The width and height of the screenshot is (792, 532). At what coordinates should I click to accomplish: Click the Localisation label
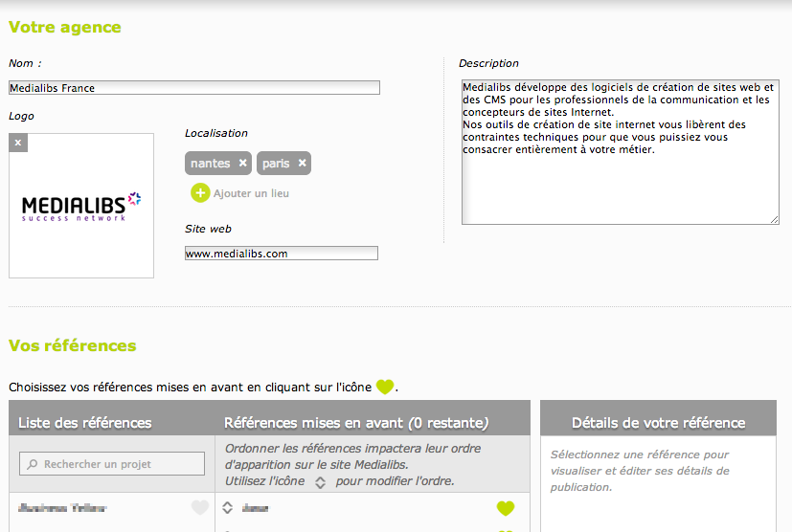coord(216,133)
